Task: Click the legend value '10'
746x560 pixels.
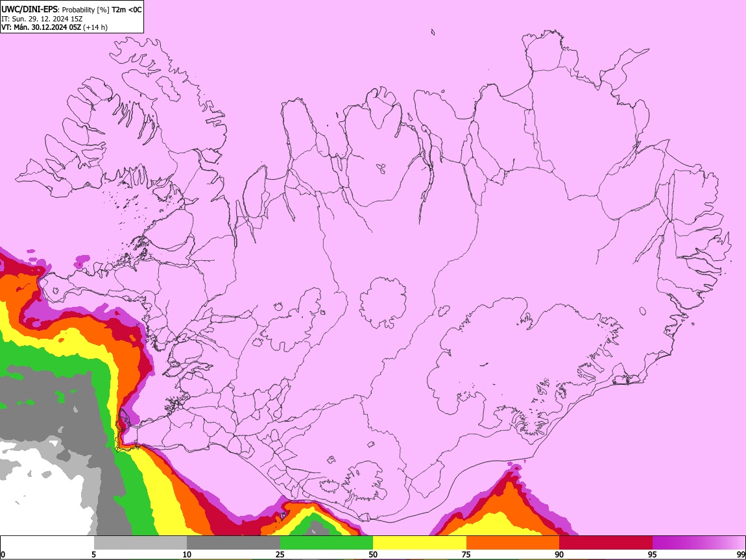Action: 187,554
